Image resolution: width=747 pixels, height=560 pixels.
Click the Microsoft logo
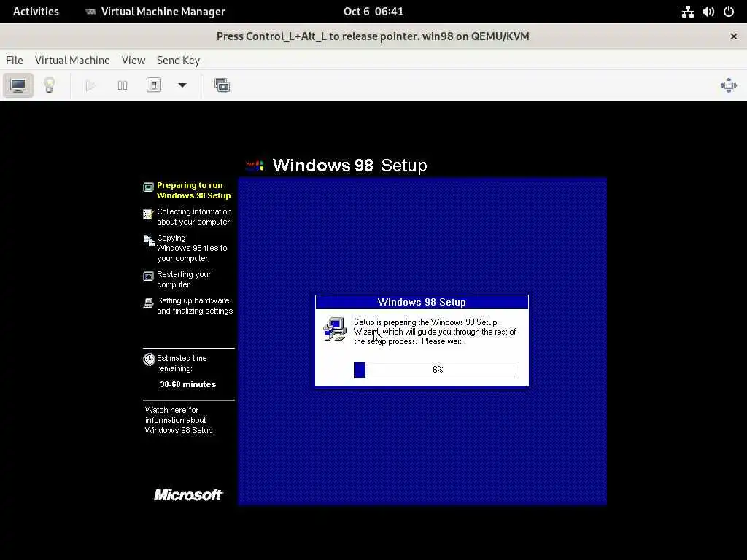[187, 495]
